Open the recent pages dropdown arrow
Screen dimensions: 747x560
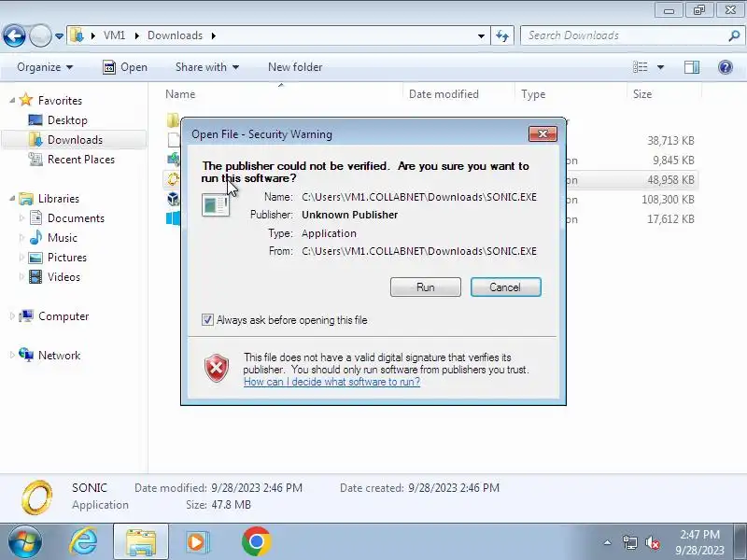[x=59, y=36]
